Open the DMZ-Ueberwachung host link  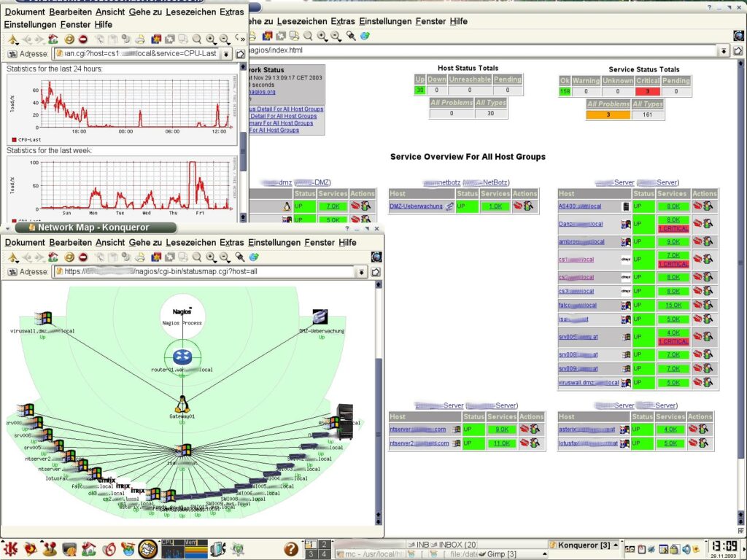(x=416, y=206)
